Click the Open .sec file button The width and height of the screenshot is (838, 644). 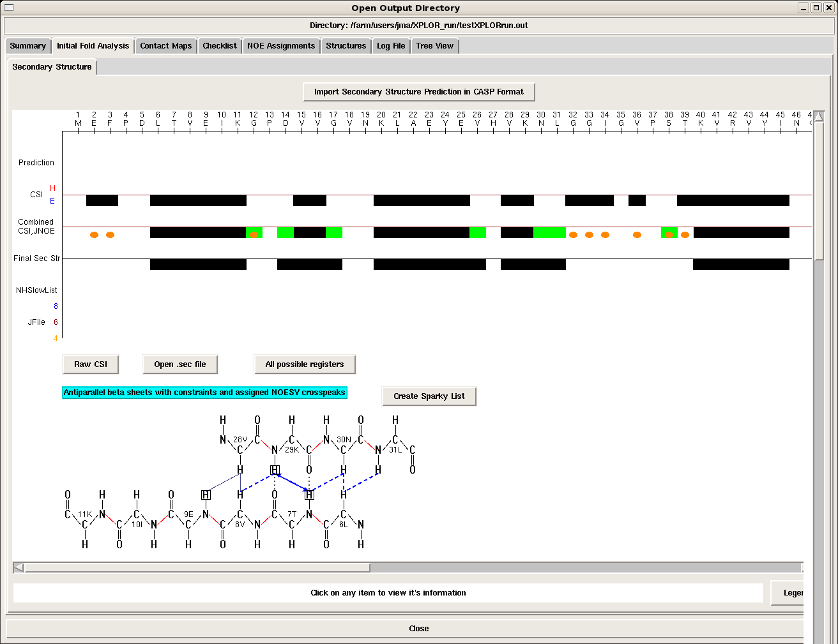click(x=180, y=364)
